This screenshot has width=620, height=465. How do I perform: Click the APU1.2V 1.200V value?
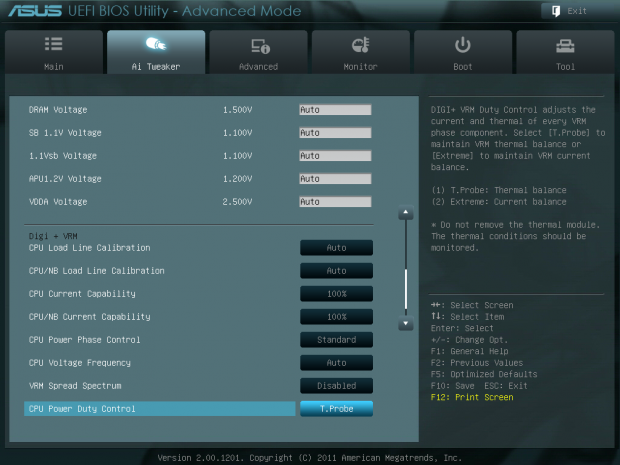(x=237, y=179)
